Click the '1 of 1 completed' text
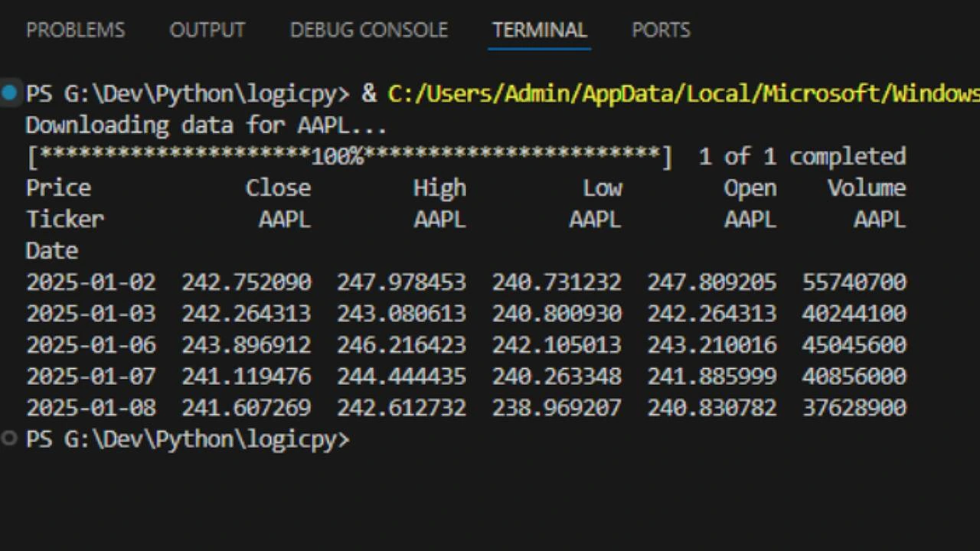The image size is (980, 551). click(802, 156)
